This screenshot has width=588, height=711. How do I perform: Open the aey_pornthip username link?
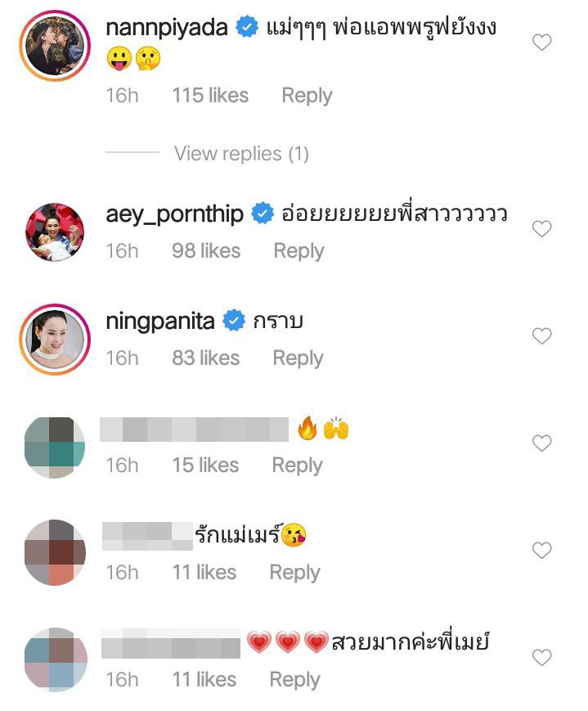(175, 214)
